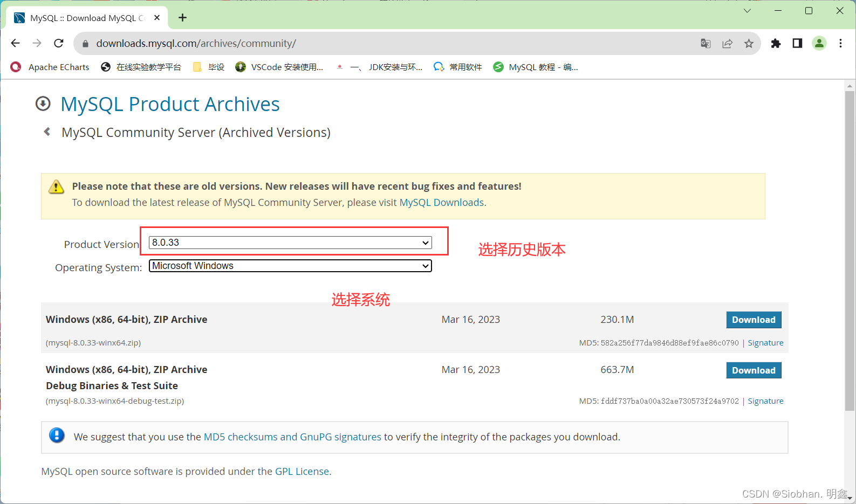
Task: Click the MySQL tab favicon
Action: coord(19,18)
